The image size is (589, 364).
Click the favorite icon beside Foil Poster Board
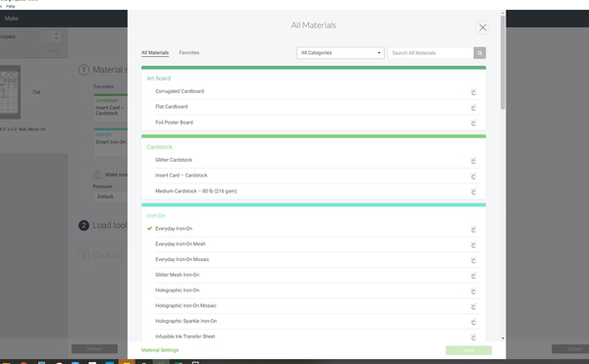tap(473, 123)
